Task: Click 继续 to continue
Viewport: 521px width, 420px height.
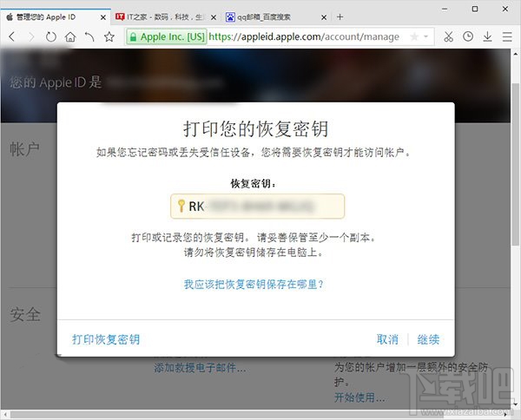Action: coord(428,339)
